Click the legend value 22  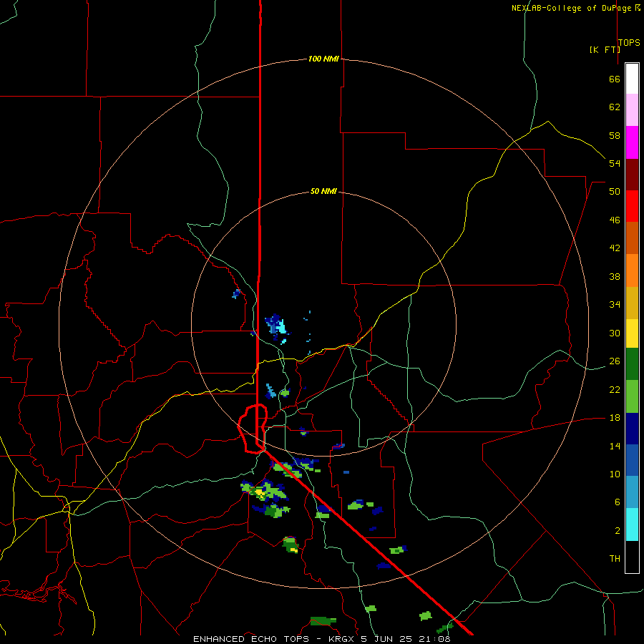(x=615, y=389)
